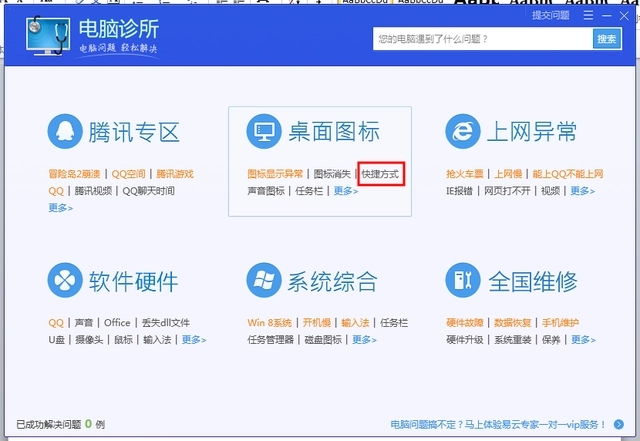
Task: Click the QQ penguin icon for 腾讯专区
Action: pyautogui.click(x=65, y=132)
